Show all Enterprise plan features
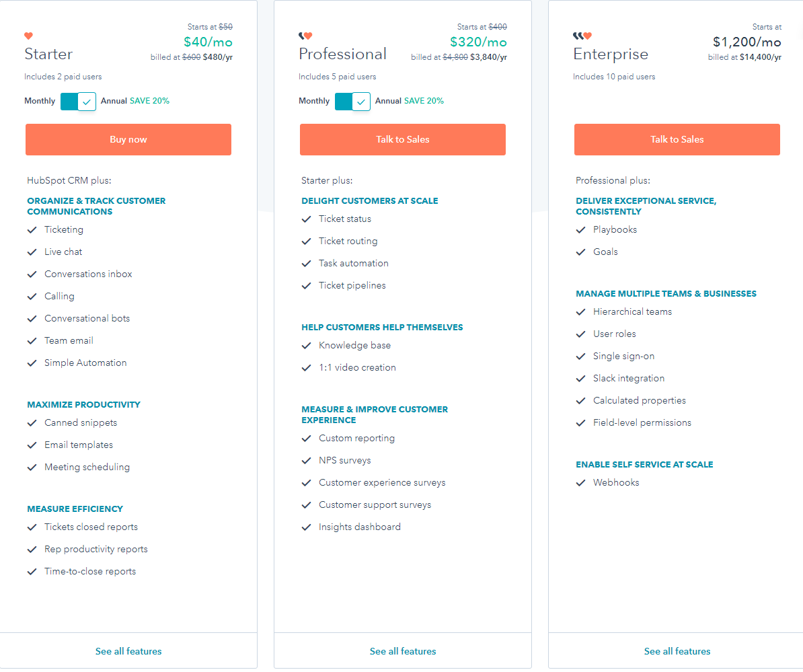The image size is (803, 672). click(677, 650)
